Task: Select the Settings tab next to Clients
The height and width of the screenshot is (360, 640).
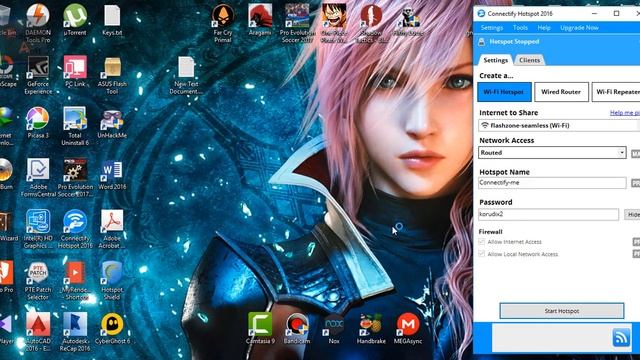Action: pos(496,60)
